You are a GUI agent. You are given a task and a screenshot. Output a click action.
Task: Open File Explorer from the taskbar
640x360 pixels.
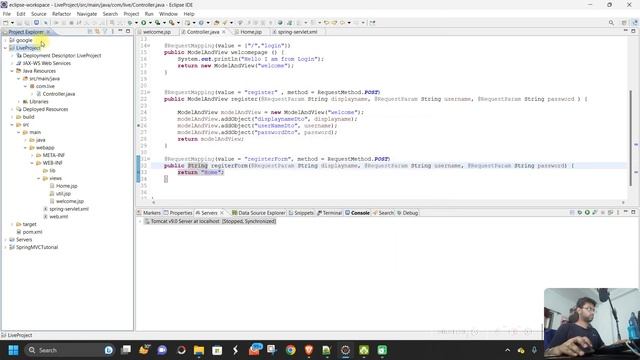tap(199, 350)
